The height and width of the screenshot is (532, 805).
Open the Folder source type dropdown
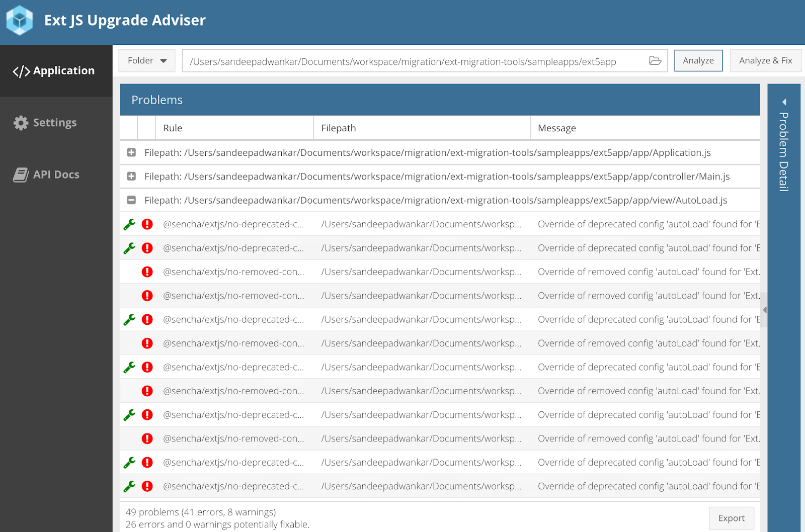[147, 61]
